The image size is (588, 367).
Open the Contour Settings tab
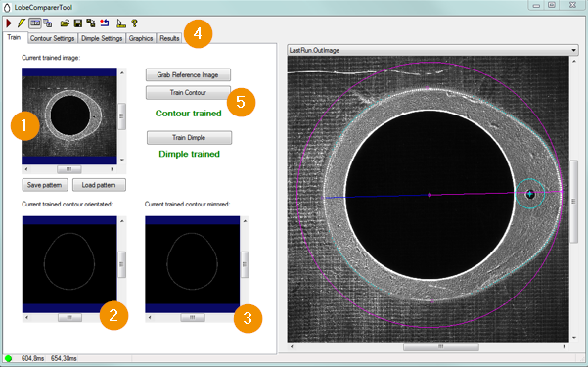[x=53, y=38]
